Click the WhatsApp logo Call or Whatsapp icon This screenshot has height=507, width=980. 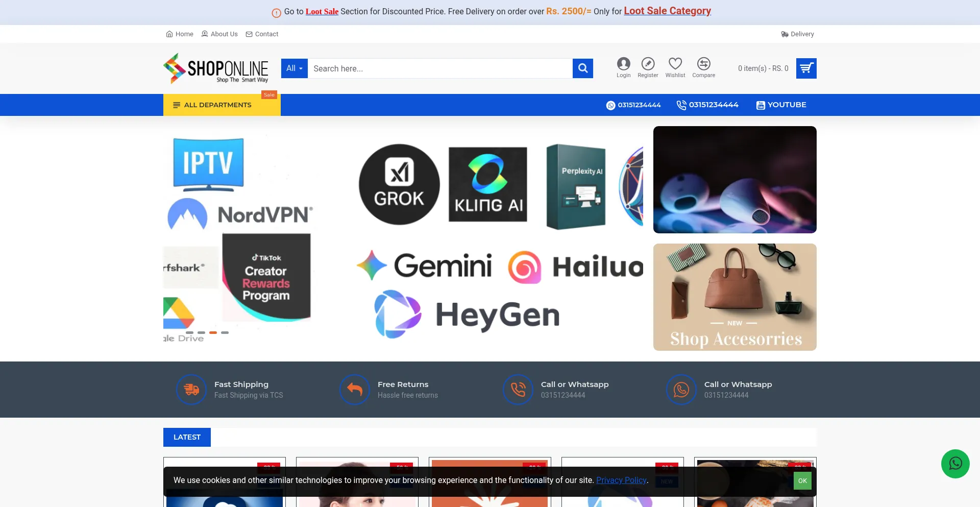(x=681, y=390)
